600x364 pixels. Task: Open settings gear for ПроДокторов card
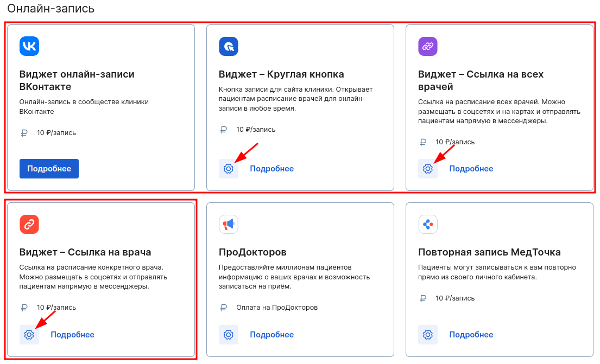point(229,335)
